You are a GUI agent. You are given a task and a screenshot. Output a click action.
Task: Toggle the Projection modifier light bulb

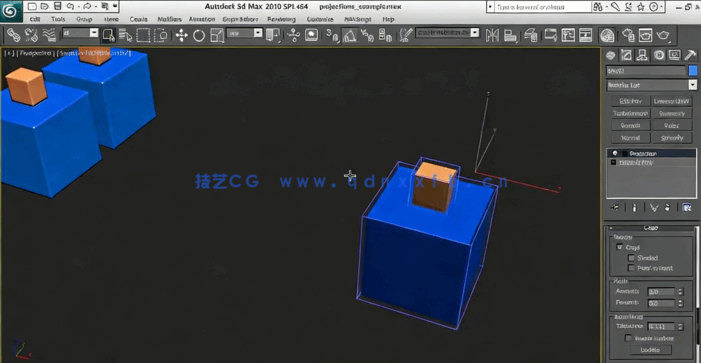coord(616,153)
